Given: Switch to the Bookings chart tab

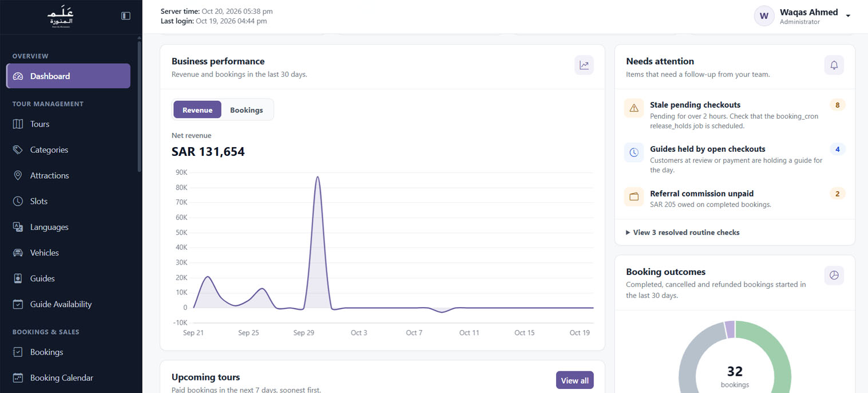Looking at the screenshot, I should 247,110.
